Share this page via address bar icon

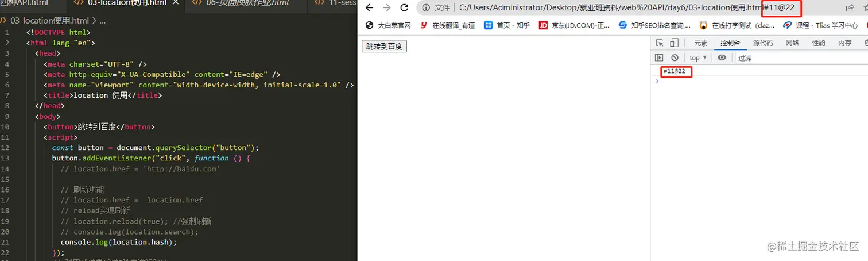849,8
